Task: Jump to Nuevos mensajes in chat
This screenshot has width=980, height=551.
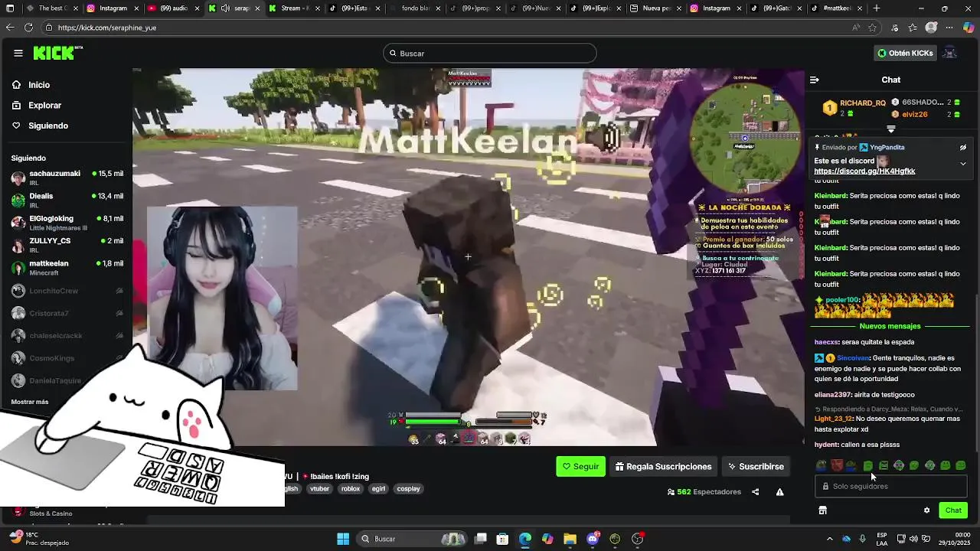Action: pos(890,326)
